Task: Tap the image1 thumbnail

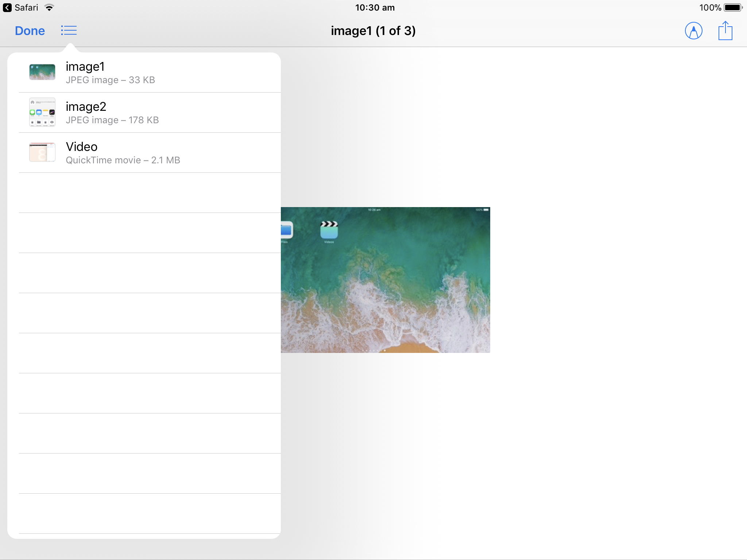Action: coord(42,72)
